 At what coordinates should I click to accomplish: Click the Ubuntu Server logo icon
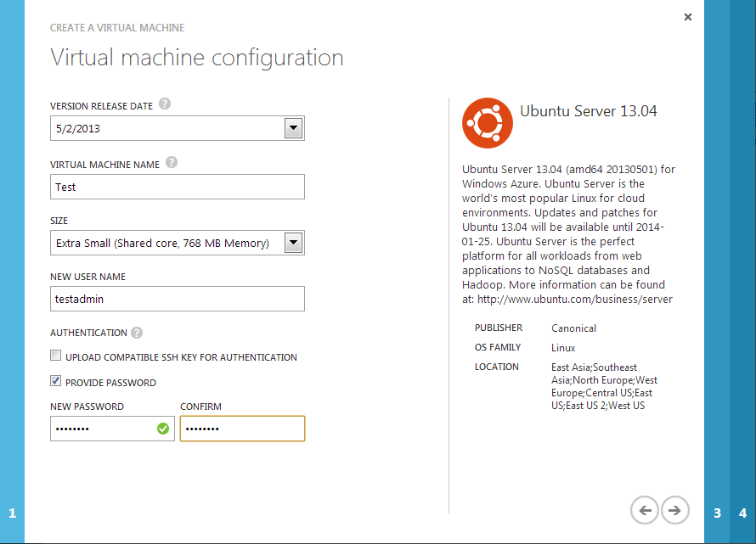tap(487, 123)
